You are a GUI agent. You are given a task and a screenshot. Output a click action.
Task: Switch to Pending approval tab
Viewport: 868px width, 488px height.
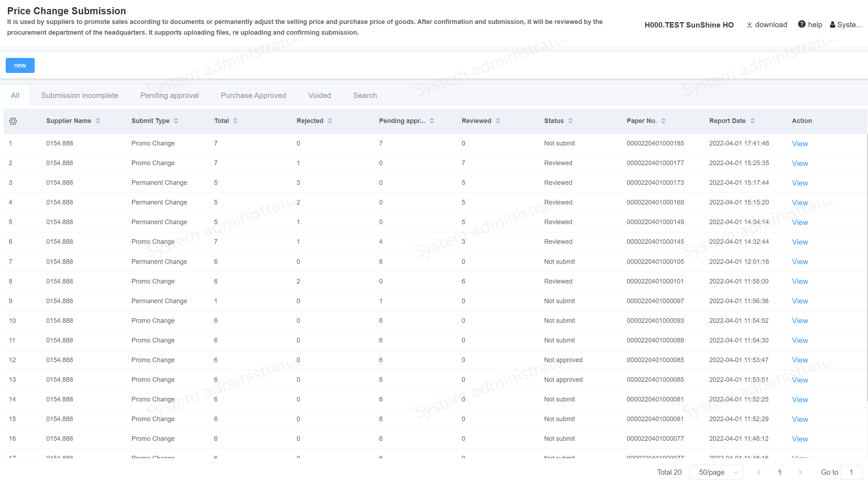click(x=169, y=95)
